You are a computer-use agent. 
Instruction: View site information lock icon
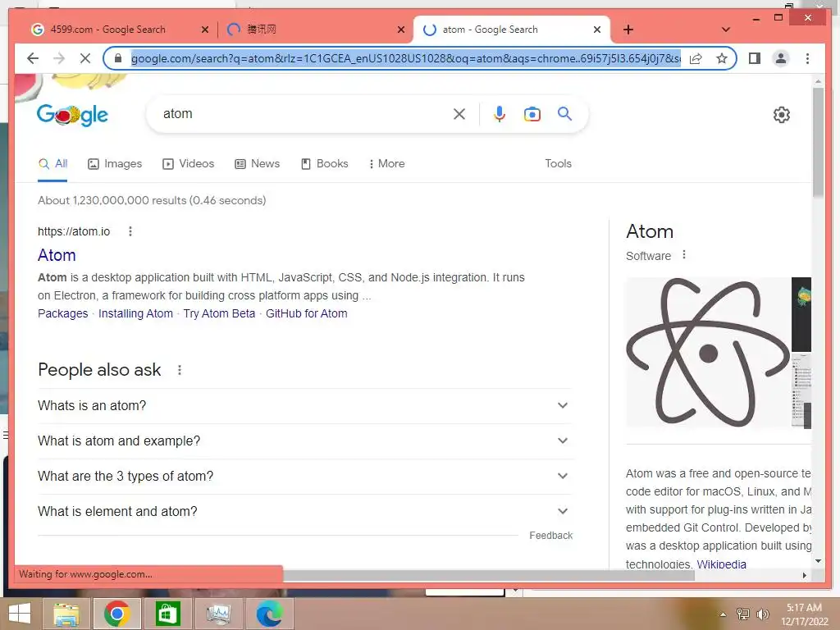point(118,58)
